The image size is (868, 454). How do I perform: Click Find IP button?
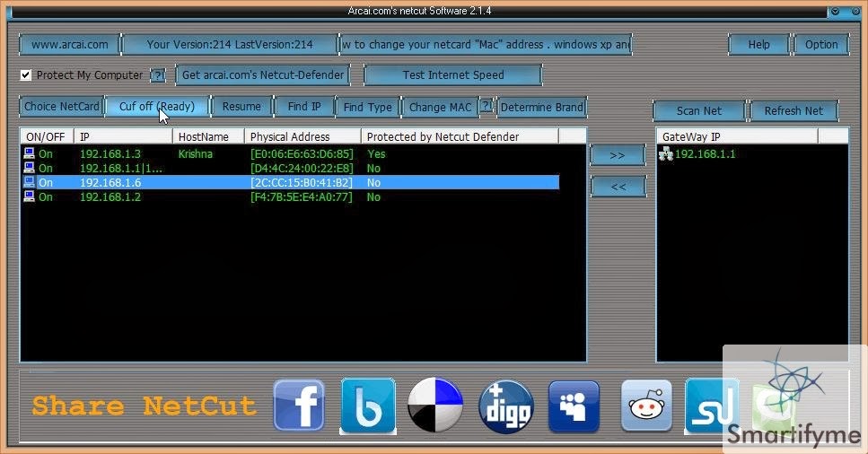click(304, 106)
